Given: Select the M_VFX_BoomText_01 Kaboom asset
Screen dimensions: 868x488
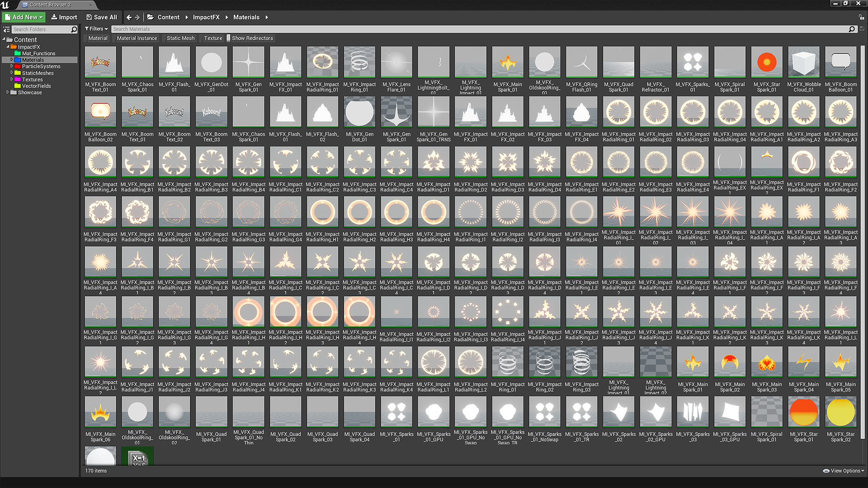Looking at the screenshot, I should 100,69.
